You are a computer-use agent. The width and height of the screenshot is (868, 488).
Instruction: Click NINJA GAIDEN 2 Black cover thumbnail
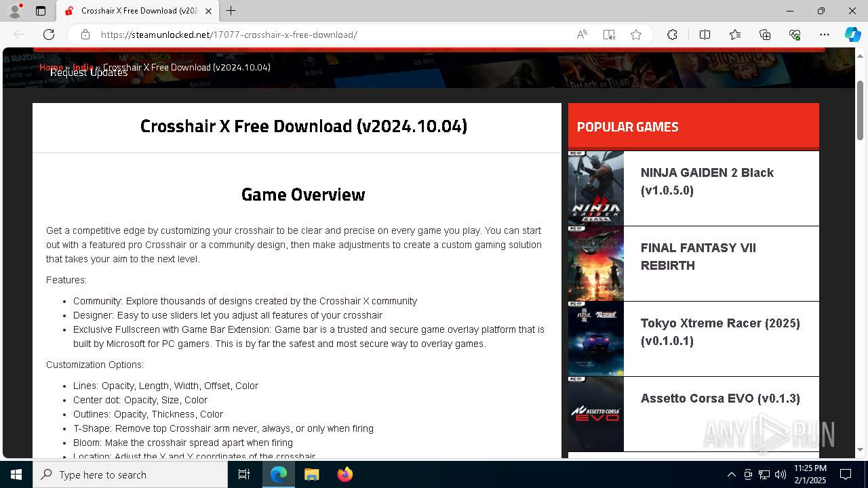(x=596, y=188)
